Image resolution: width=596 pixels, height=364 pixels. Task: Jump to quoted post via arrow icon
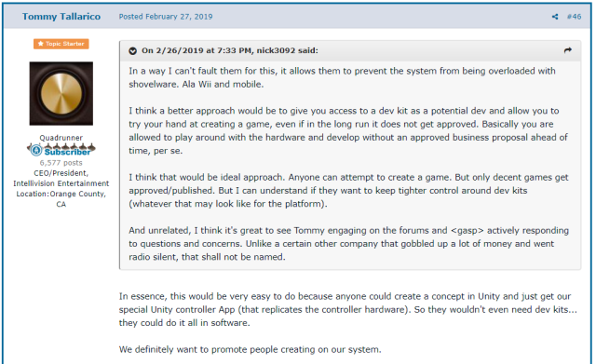point(568,50)
